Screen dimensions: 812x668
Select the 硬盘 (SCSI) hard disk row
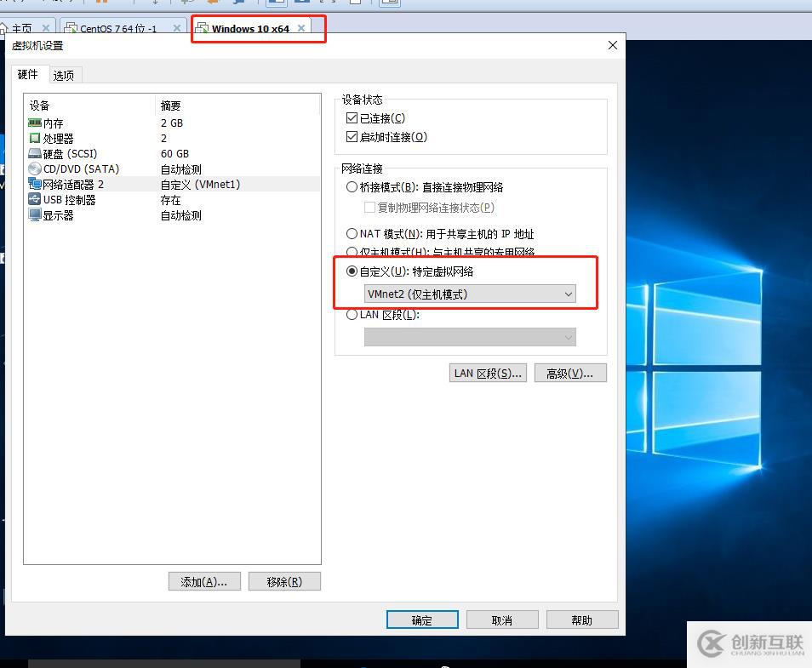click(x=173, y=154)
